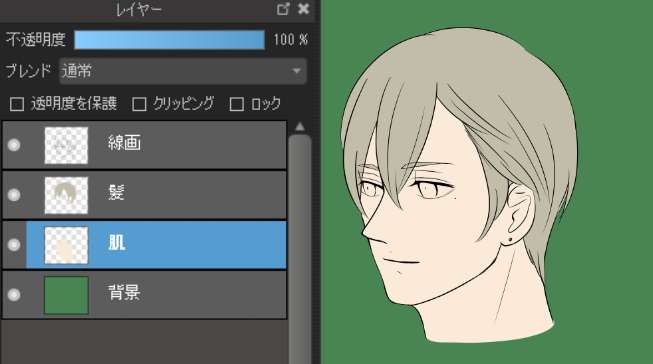
Task: Click the blend dropdown arrow
Action: point(297,71)
